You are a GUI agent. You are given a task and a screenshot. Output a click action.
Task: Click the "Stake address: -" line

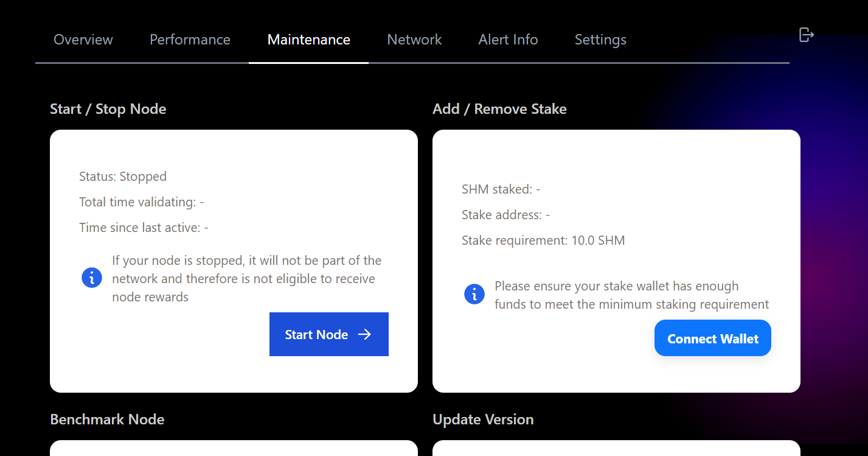[x=506, y=215]
